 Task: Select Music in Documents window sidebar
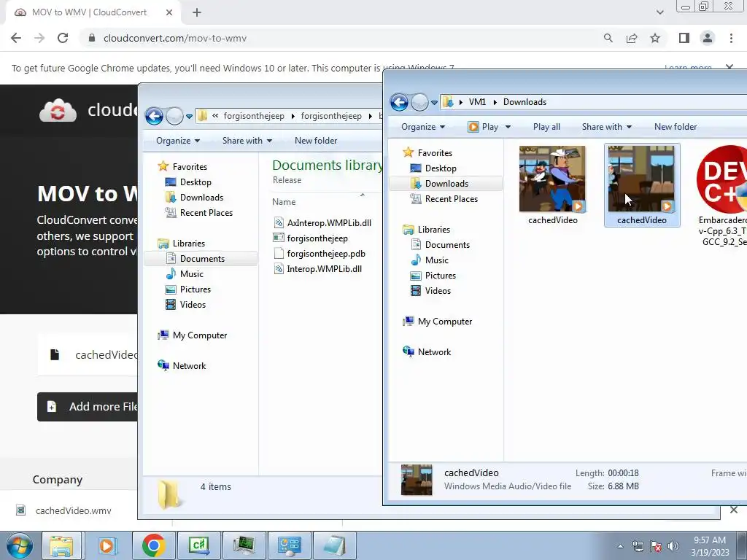(x=192, y=274)
